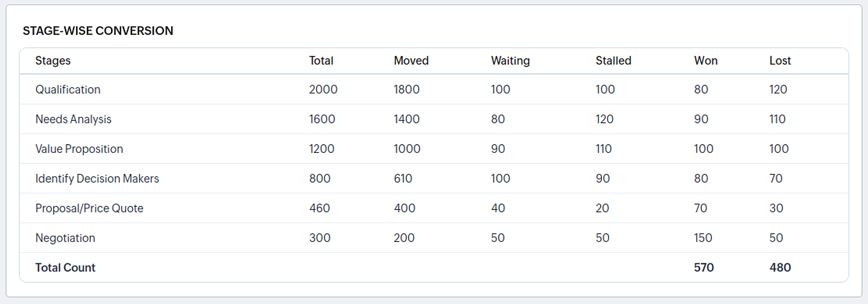Open the Needs Analysis stage
This screenshot has width=868, height=304.
point(73,119)
